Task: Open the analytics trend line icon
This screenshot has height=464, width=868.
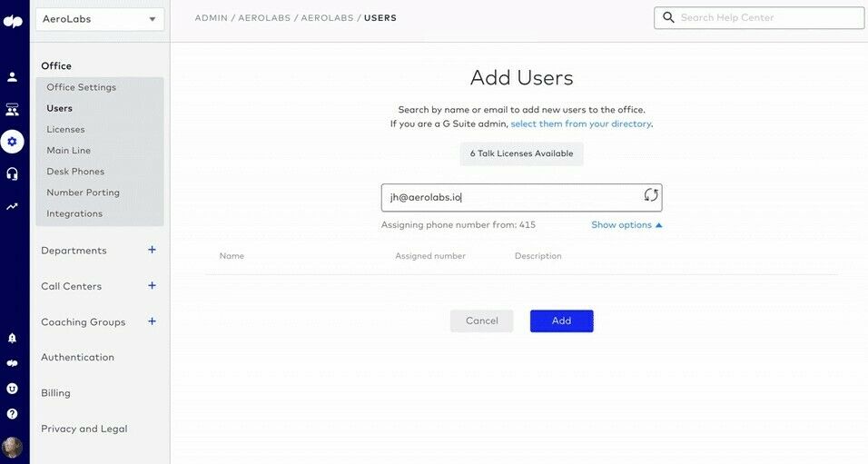Action: pyautogui.click(x=12, y=206)
